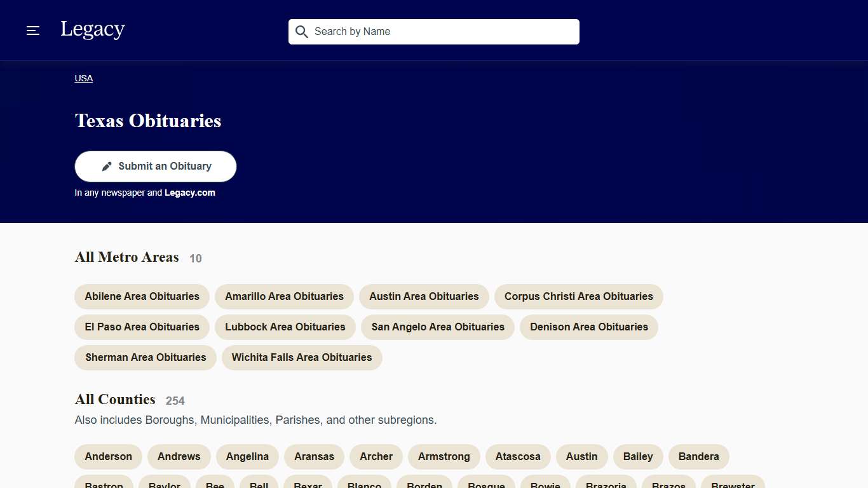Open Wichita Falls Area Obituaries
Image resolution: width=868 pixels, height=488 pixels.
(302, 358)
